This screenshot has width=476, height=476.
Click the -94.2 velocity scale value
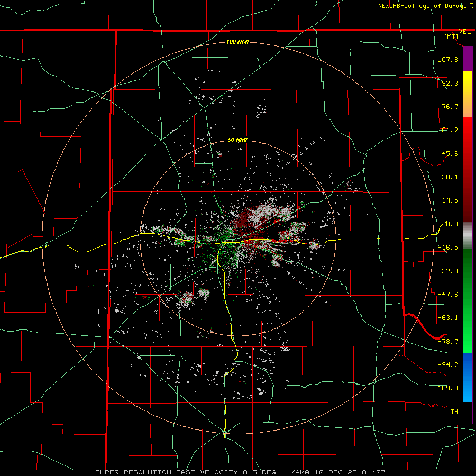pyautogui.click(x=448, y=364)
